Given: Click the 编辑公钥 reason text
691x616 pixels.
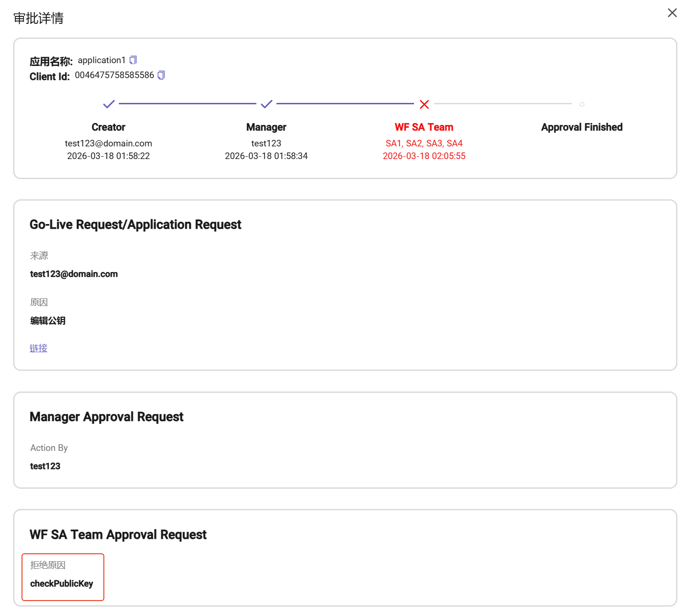Looking at the screenshot, I should (48, 321).
